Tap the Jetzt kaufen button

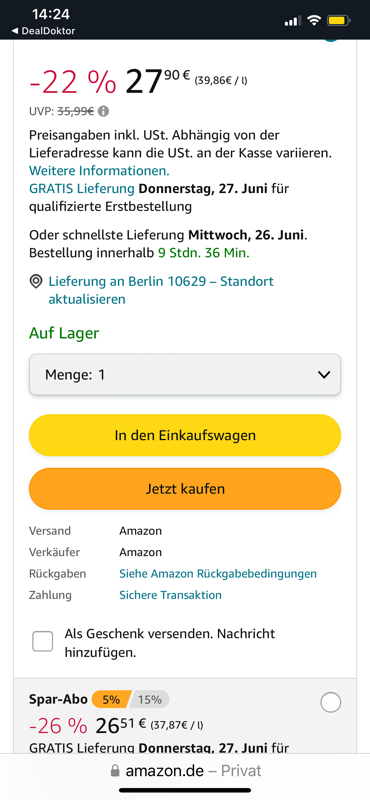pyautogui.click(x=185, y=489)
